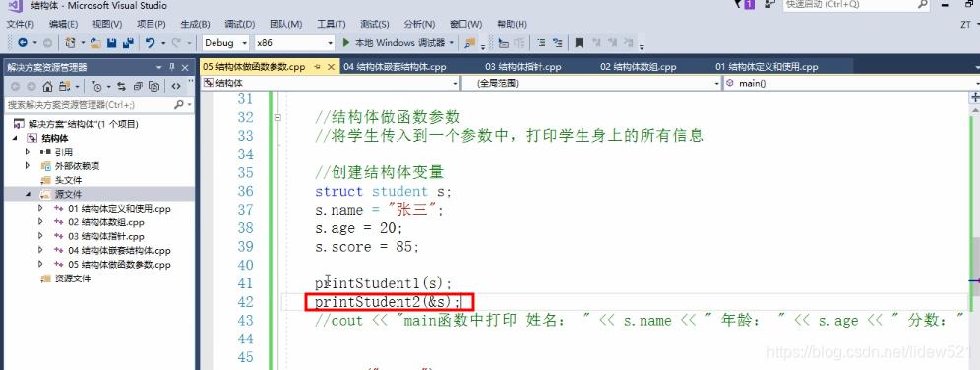Click the Find in Files toolbar icon

point(469,43)
